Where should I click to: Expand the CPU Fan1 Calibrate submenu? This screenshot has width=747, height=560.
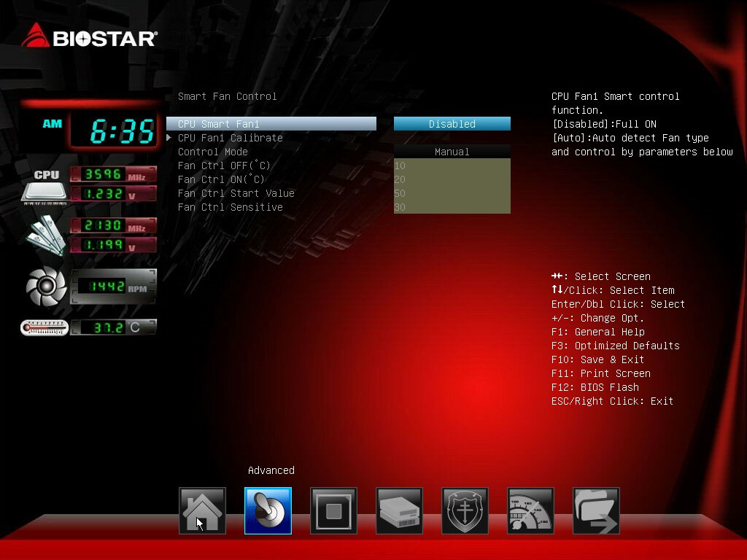[230, 138]
